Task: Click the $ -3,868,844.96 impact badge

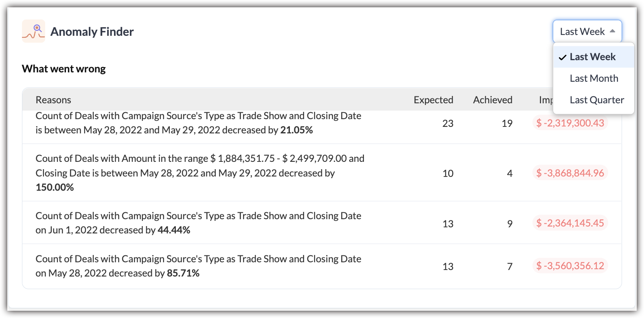Action: point(570,173)
